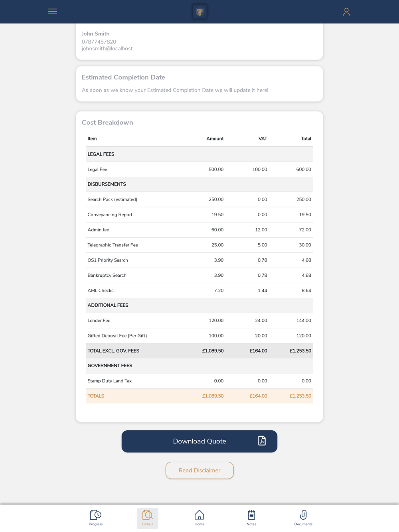This screenshot has height=532, width=399.
Task: Click the shield logo in header
Action: pyautogui.click(x=199, y=12)
